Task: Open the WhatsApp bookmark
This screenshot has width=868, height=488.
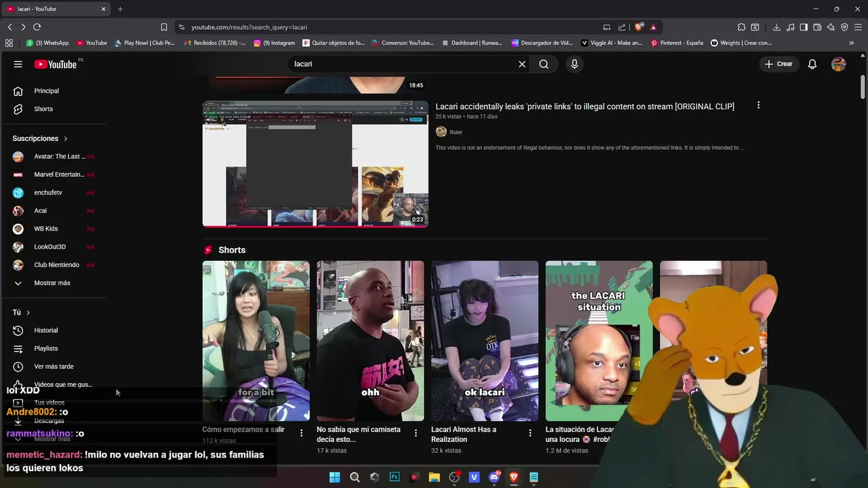Action: click(x=47, y=43)
